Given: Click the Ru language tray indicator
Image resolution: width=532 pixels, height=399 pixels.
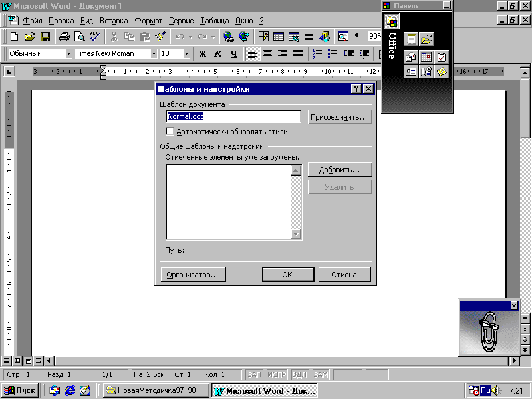Looking at the screenshot, I should tap(485, 390).
